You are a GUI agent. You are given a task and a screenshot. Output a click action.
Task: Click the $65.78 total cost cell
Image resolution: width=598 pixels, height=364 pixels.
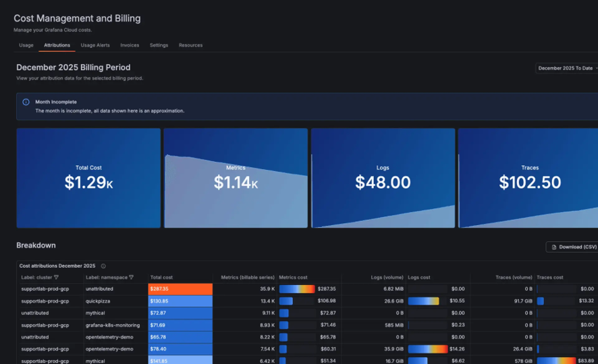coord(180,337)
